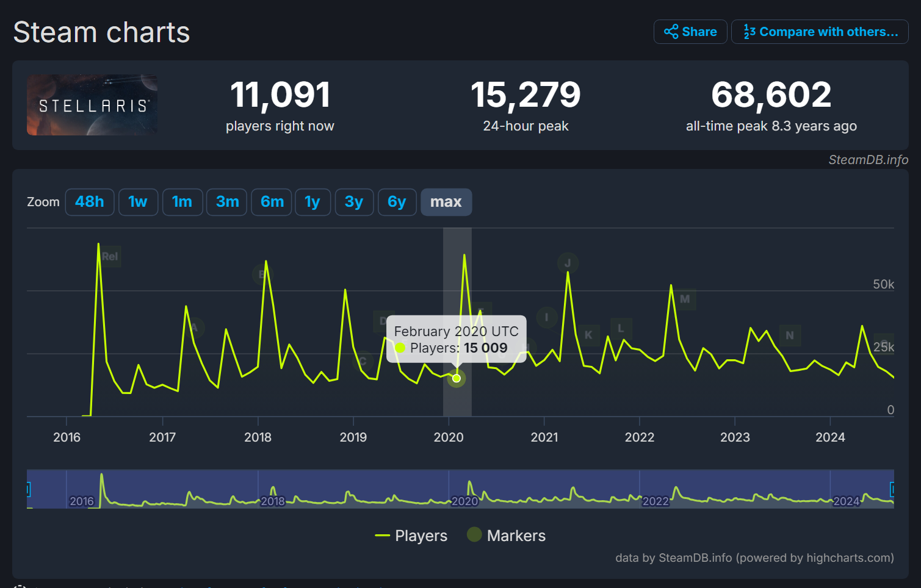Click the C marker on chart
This screenshot has height=588, width=921.
[x=363, y=361]
